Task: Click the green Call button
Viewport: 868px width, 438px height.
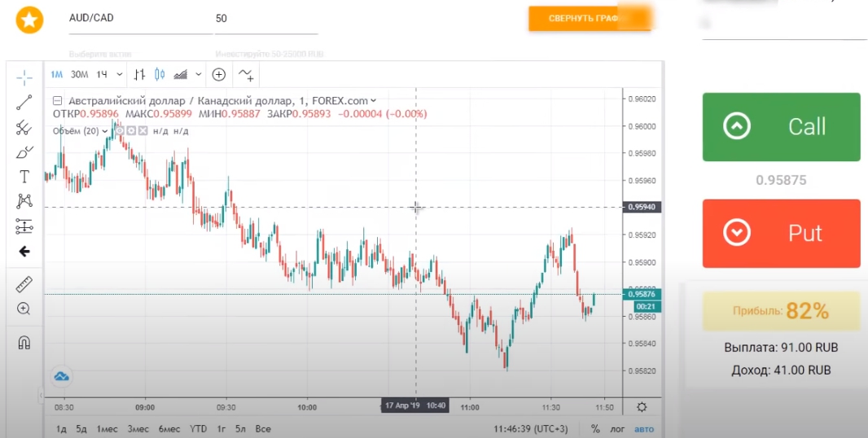Action: [x=781, y=127]
